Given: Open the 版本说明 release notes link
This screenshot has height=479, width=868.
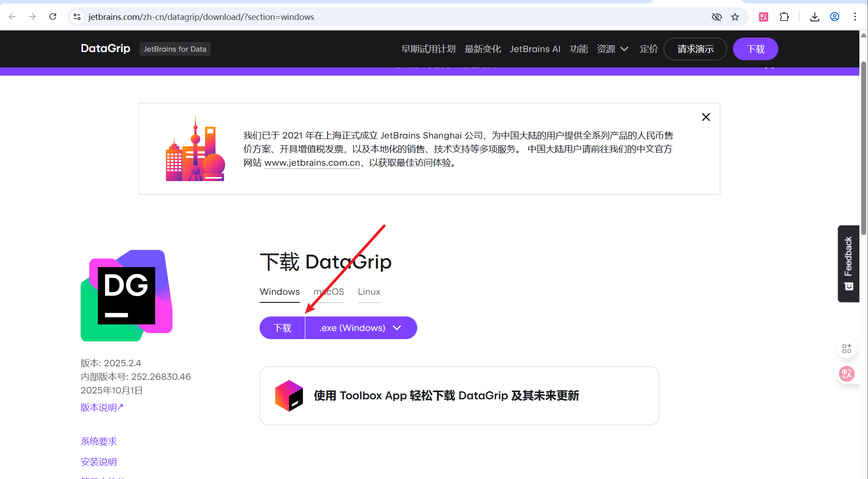Looking at the screenshot, I should pos(101,407).
